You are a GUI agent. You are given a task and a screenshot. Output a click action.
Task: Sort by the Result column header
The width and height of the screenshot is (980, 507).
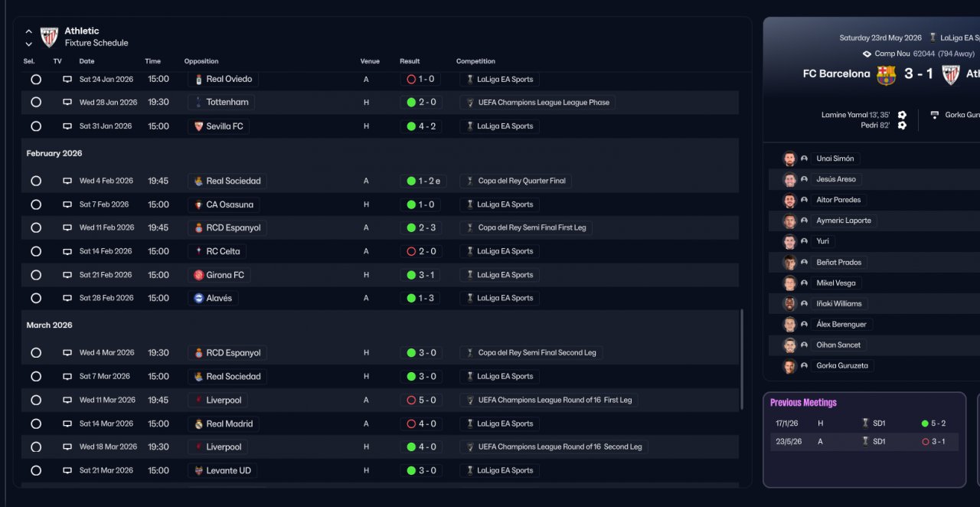coord(410,61)
